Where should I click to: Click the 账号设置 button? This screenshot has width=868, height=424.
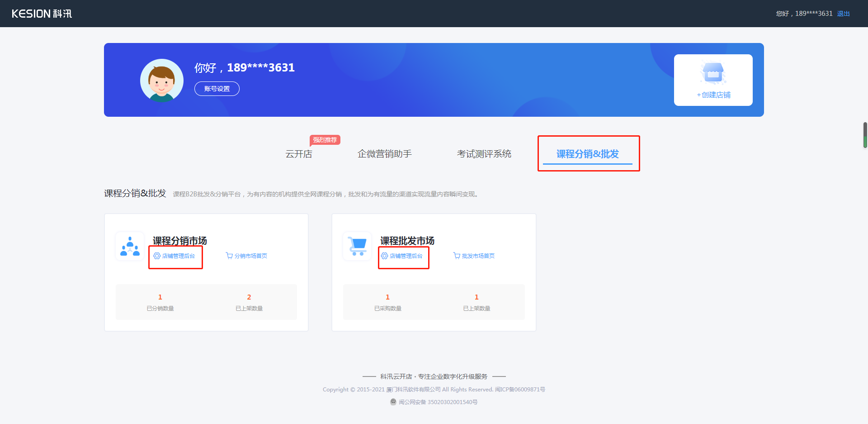pos(217,88)
